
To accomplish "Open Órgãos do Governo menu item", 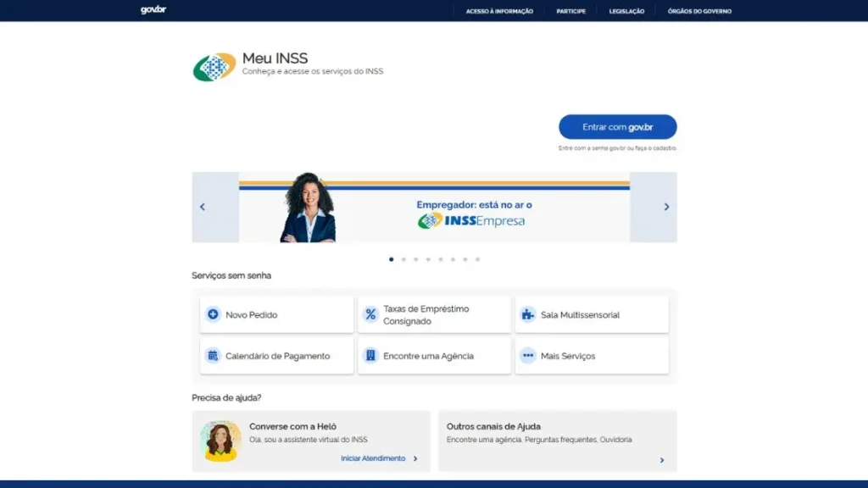I will [699, 11].
